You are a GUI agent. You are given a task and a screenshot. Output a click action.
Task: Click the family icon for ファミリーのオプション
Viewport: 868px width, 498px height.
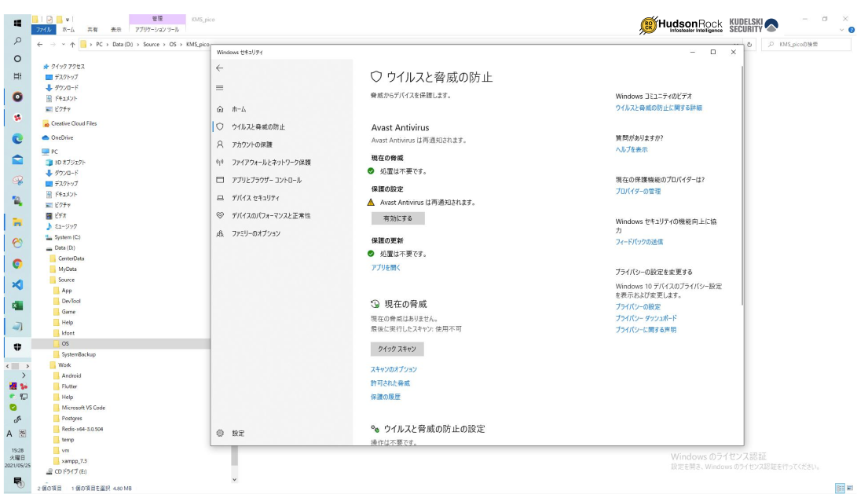click(220, 233)
